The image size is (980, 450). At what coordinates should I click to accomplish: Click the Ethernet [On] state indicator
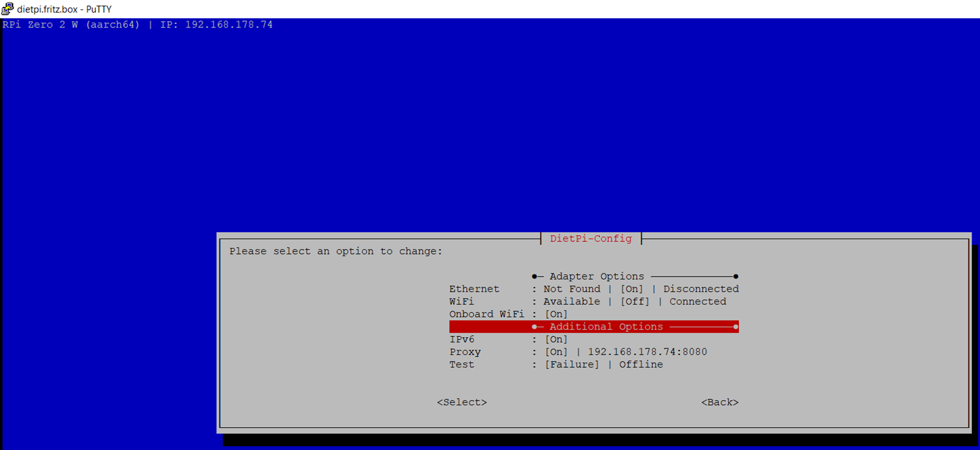pos(632,289)
